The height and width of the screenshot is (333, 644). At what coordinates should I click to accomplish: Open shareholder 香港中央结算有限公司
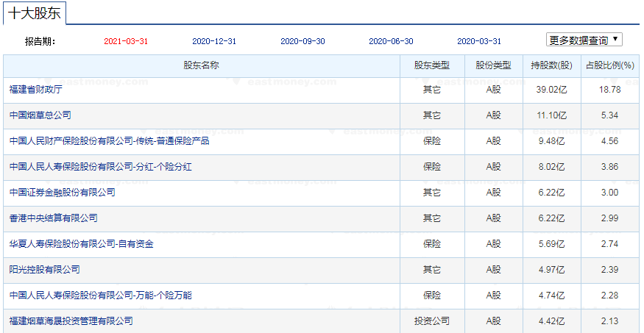click(x=54, y=218)
